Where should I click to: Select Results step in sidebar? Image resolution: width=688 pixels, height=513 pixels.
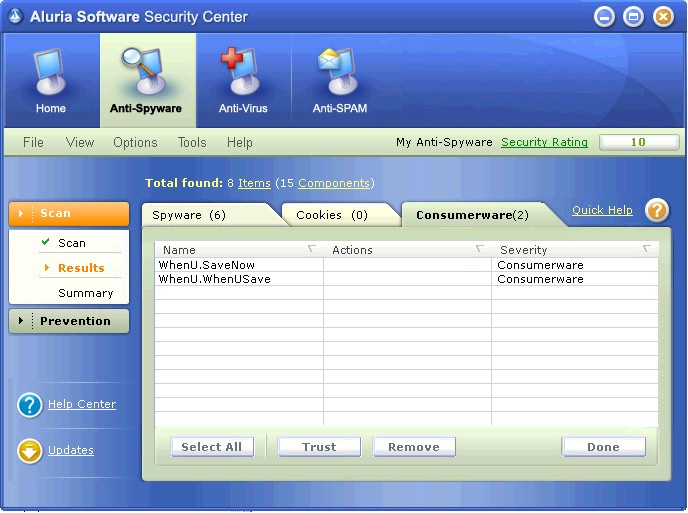81,268
